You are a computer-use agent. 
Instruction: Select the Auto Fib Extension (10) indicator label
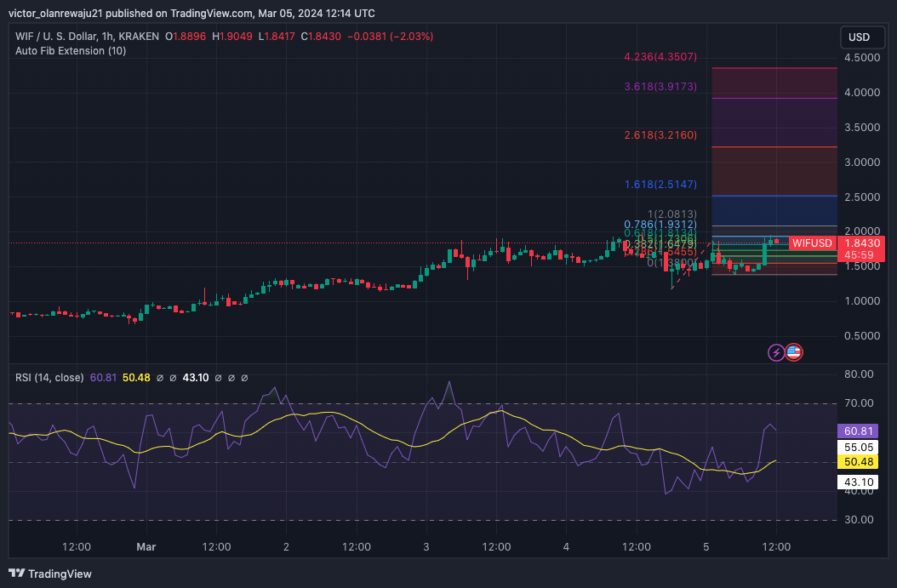point(71,51)
